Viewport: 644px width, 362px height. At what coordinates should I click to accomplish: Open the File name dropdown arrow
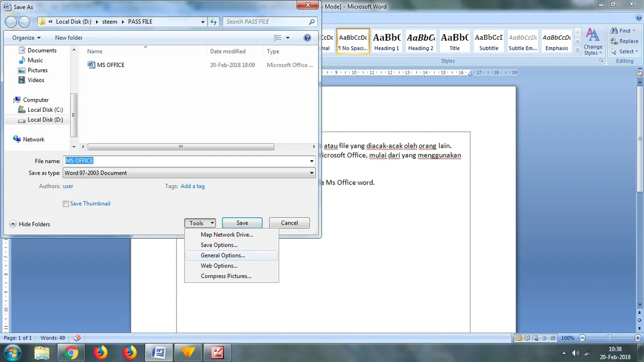[312, 161]
